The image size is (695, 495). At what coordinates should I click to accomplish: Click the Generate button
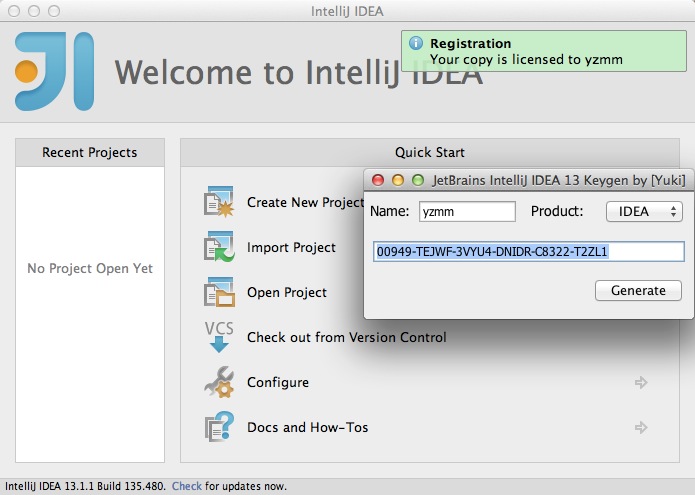pyautogui.click(x=638, y=290)
